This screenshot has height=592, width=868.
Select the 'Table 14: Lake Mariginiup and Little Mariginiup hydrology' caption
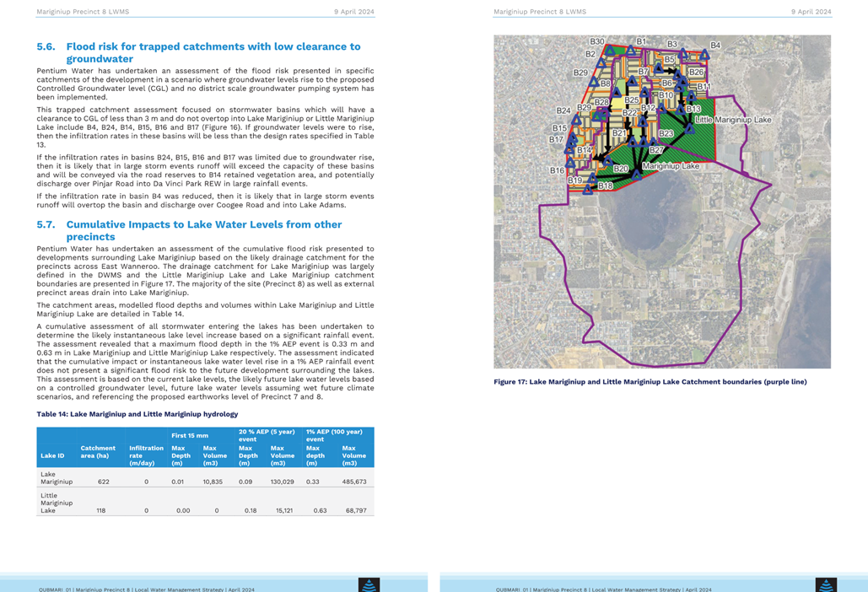coord(137,414)
